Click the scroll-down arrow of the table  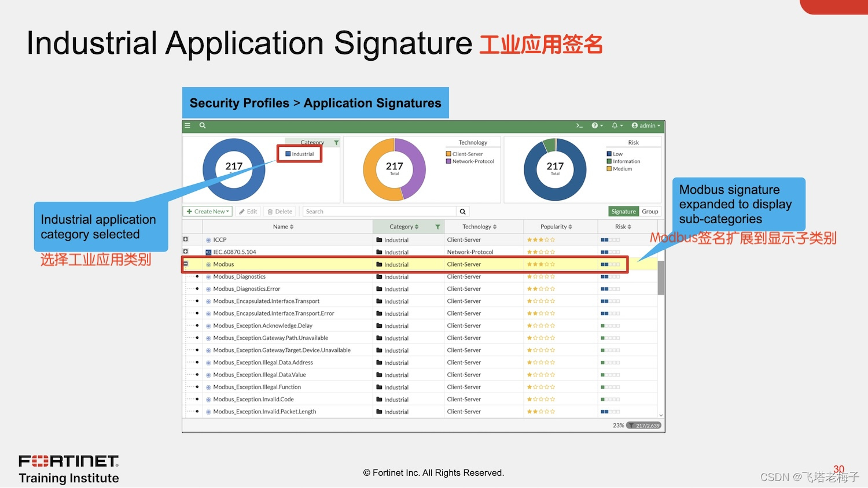point(661,415)
